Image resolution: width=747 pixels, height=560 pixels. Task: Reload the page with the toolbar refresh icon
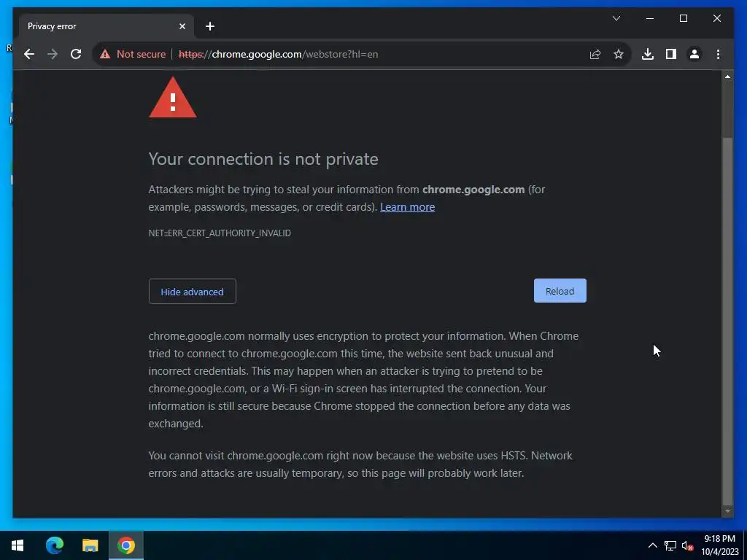[x=76, y=54]
